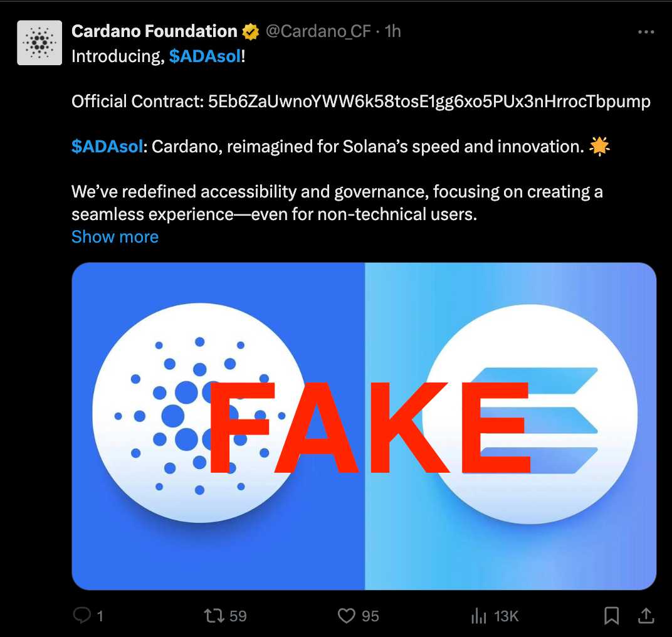
Task: Open post analytics via bar chart icon
Action: point(478,616)
